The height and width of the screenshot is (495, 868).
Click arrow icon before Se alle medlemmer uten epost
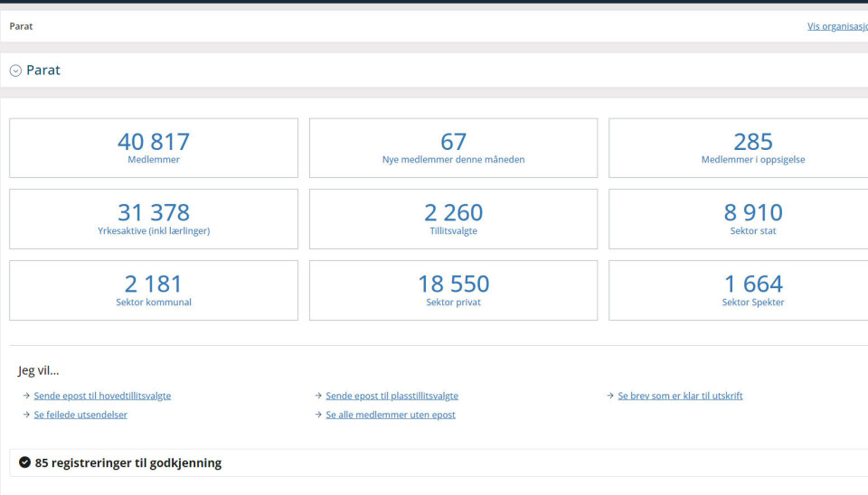tap(317, 415)
